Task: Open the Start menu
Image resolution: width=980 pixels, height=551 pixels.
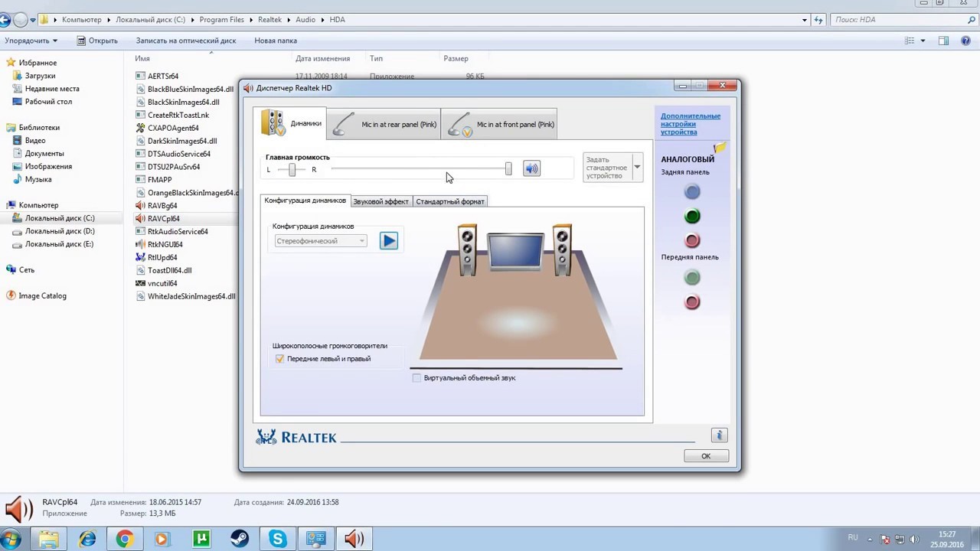Action: [12, 539]
